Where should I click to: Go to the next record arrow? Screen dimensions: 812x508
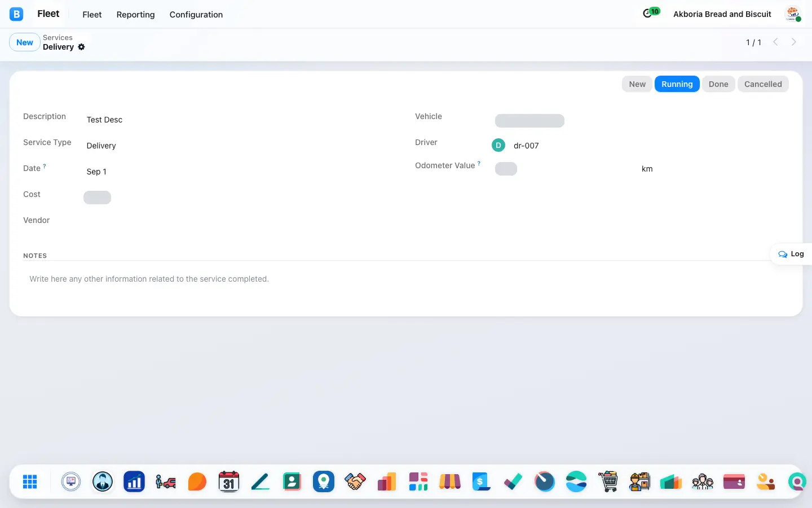(x=794, y=42)
